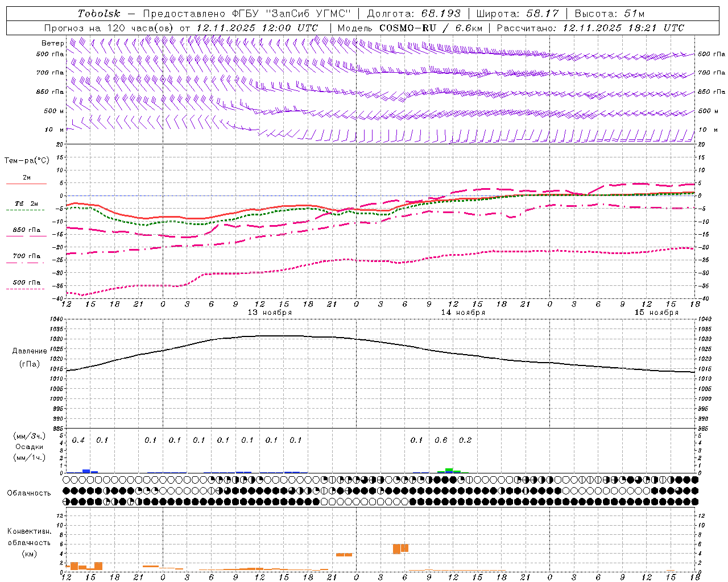Click the Прогноз на 120 часа(ов) text
This screenshot has width=728, height=582.
click(109, 28)
